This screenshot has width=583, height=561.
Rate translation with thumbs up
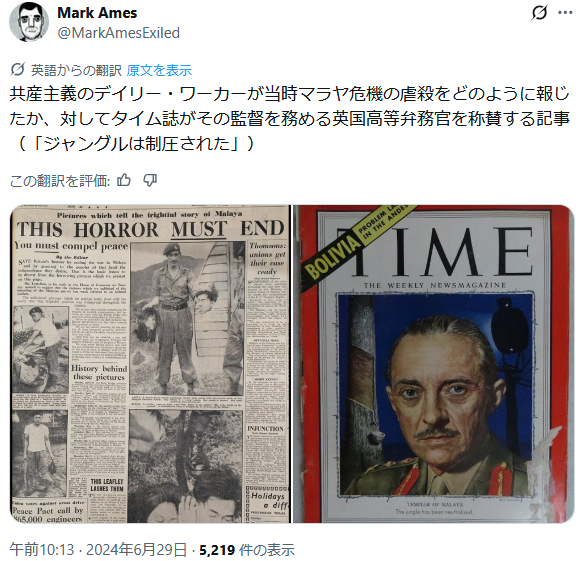point(124,180)
